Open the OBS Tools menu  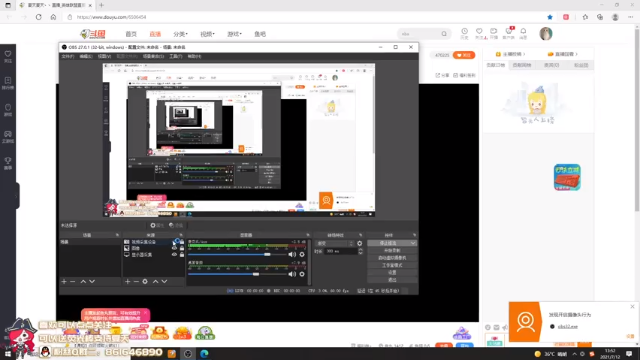coord(176,56)
